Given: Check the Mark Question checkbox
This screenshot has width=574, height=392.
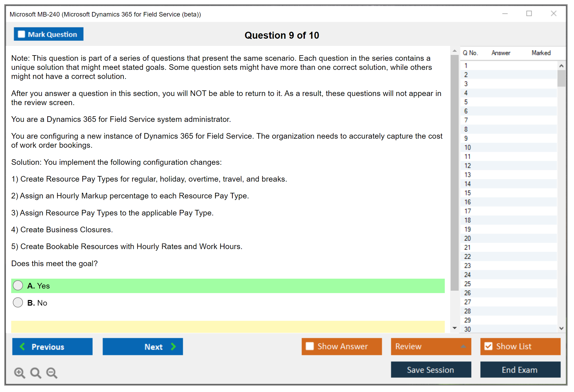Looking at the screenshot, I should [x=21, y=34].
